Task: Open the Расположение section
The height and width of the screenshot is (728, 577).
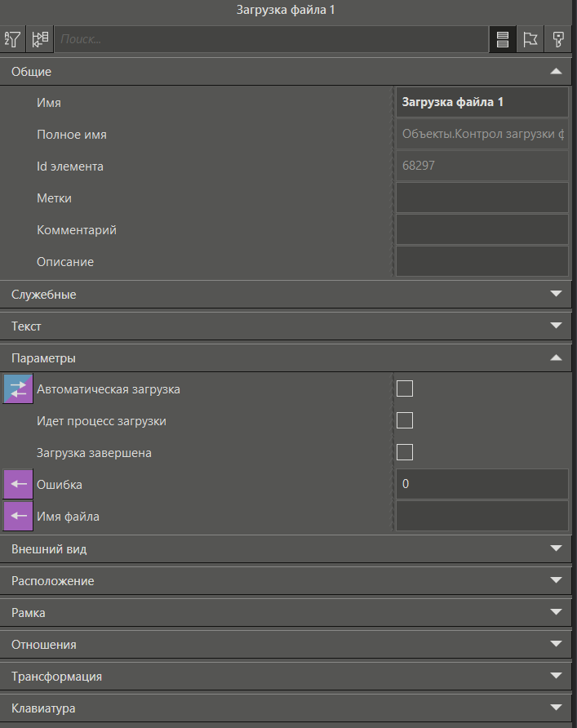Action: point(556,580)
